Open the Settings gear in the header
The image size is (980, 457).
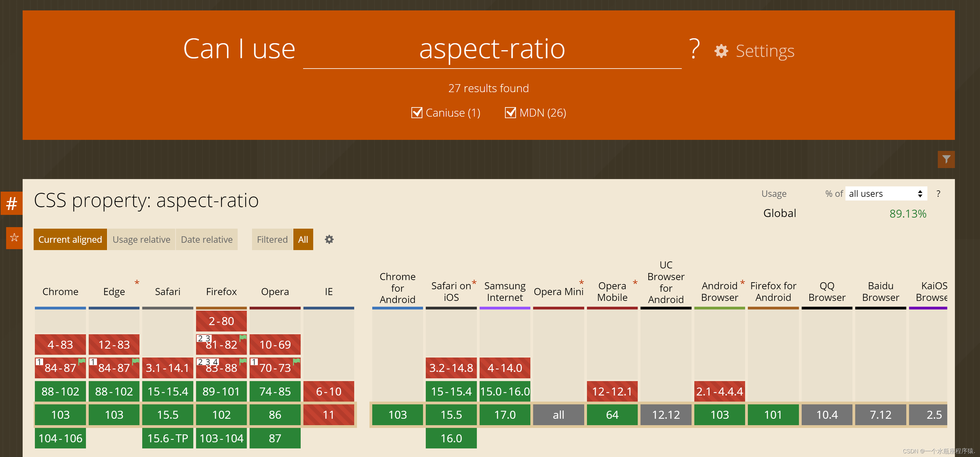pos(721,51)
